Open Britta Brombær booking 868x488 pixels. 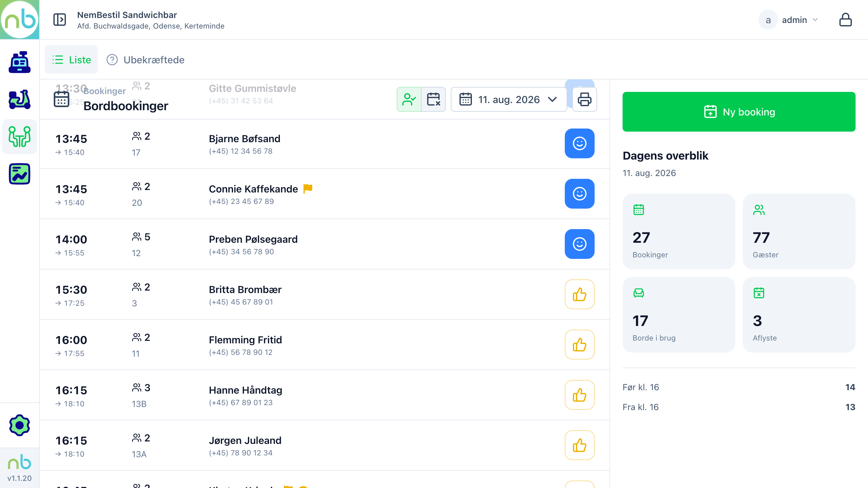324,295
